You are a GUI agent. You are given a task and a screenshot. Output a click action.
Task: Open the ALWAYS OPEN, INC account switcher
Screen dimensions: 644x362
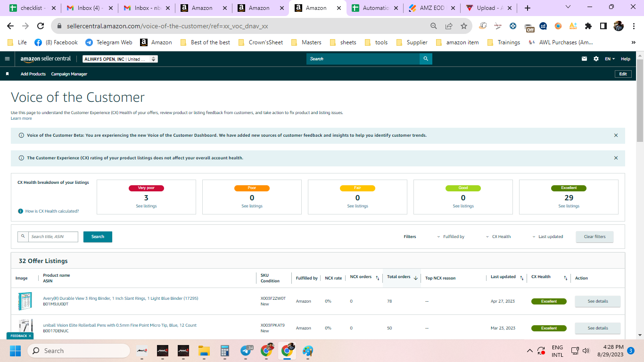click(x=120, y=59)
